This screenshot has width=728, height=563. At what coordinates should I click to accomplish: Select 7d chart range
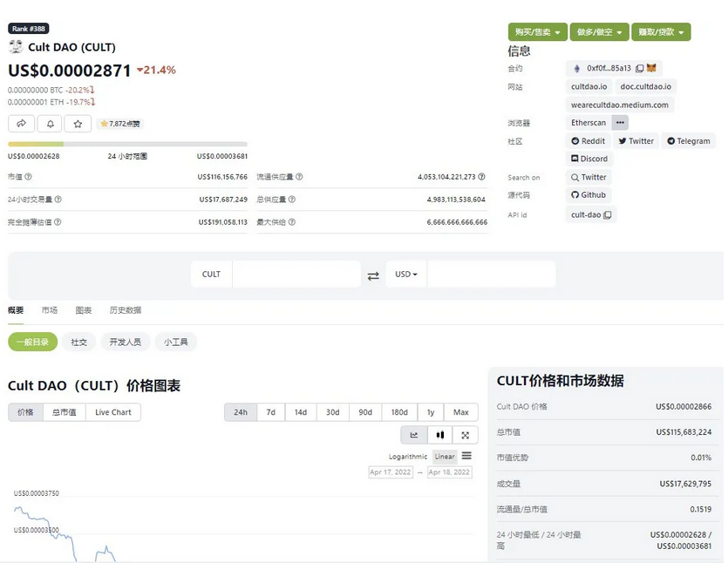point(270,412)
